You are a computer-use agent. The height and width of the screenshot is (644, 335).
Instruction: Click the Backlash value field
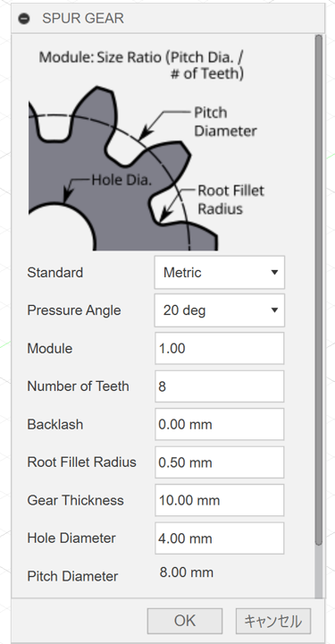[220, 424]
